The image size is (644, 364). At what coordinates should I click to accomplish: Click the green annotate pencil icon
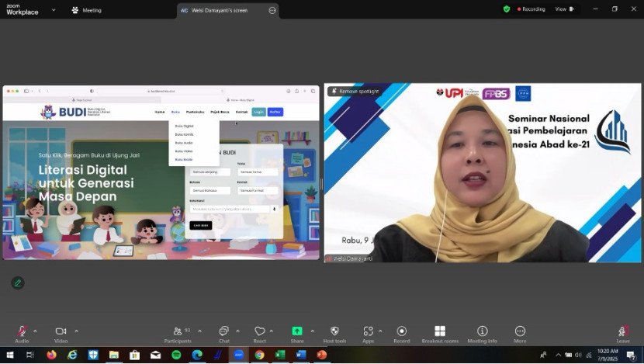pyautogui.click(x=17, y=283)
